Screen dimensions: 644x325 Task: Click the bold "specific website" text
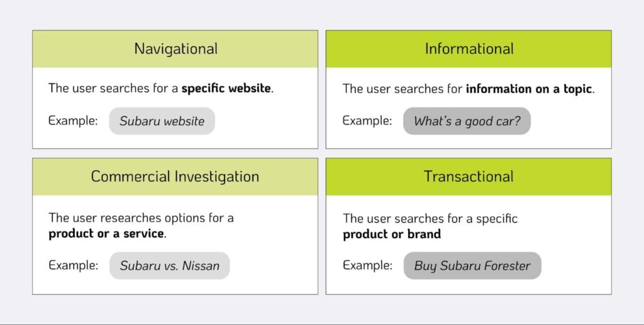226,89
